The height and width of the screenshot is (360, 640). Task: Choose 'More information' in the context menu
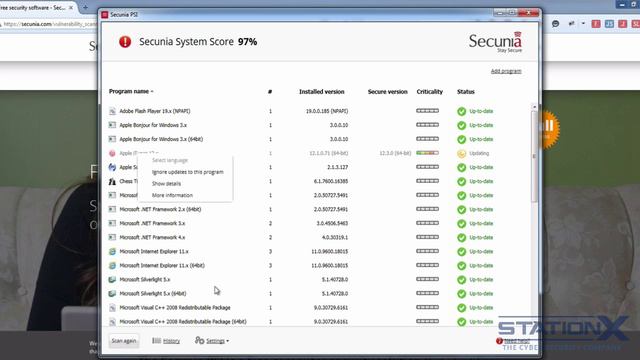click(172, 196)
